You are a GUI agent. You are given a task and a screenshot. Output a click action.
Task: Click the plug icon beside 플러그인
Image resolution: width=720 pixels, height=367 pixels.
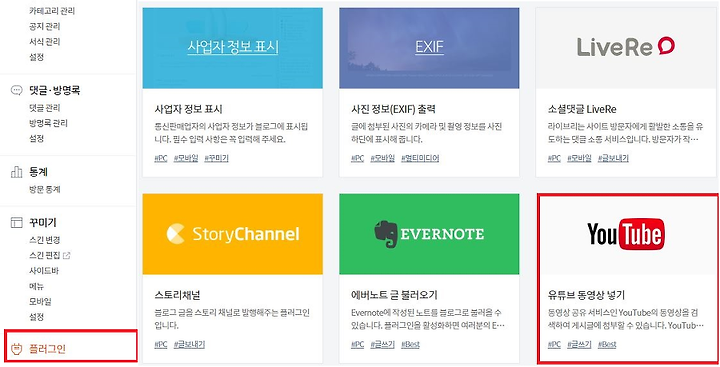(16, 350)
